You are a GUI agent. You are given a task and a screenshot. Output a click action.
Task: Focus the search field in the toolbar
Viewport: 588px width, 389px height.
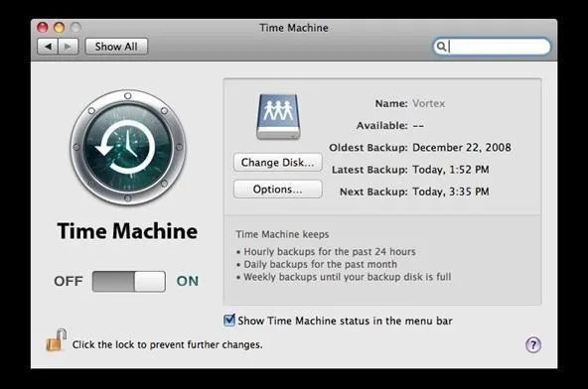tap(492, 47)
